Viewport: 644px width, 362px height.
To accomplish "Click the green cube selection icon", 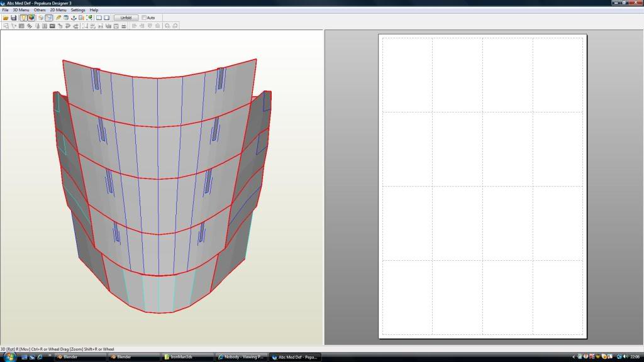I will point(89,18).
